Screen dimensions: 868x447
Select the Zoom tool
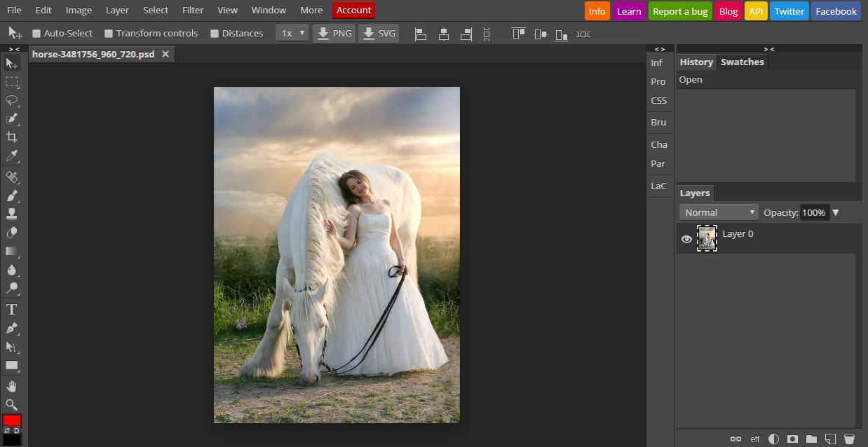pos(12,404)
